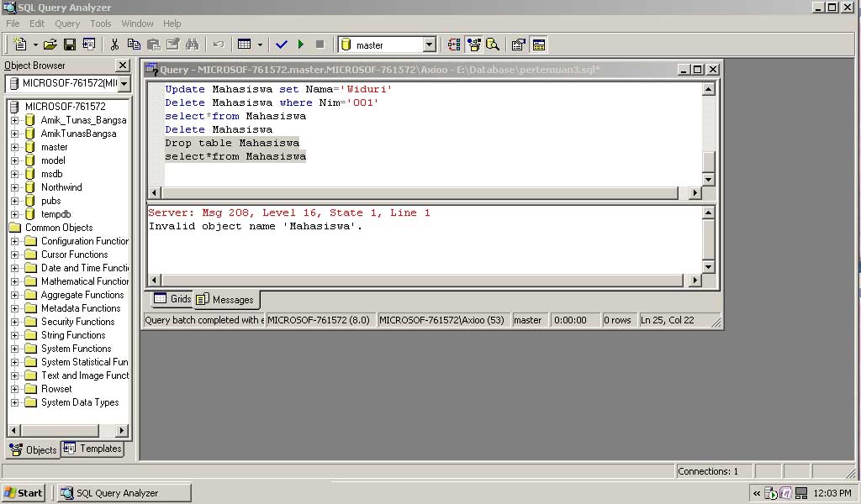Select the pubs database in the tree
The image size is (861, 504).
point(50,200)
